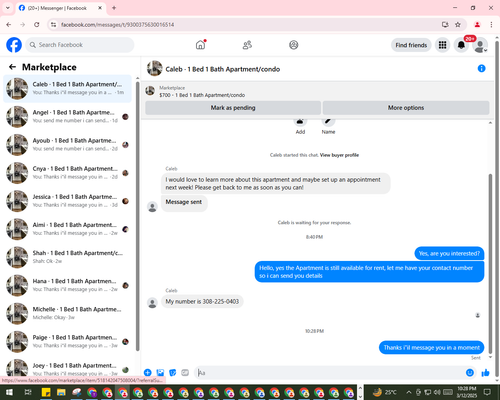
Task: Click the conversation list scrollbar
Action: pos(137,215)
